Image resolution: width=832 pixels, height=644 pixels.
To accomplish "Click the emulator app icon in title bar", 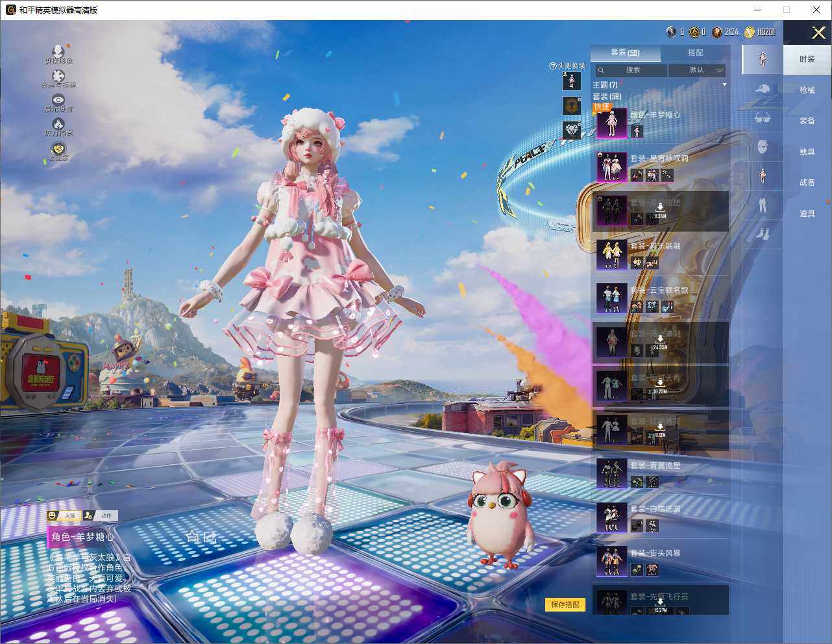I will [x=10, y=10].
